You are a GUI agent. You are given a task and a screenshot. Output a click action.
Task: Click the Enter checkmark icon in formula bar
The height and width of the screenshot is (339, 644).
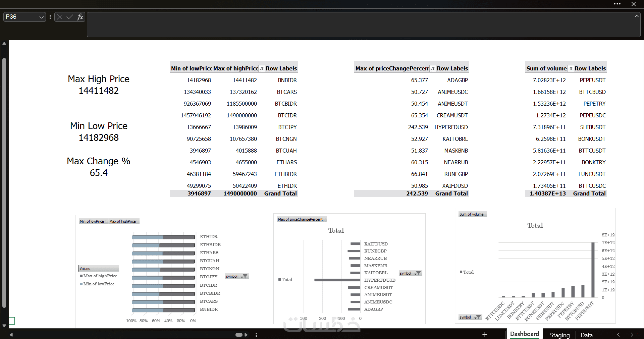[x=70, y=17]
